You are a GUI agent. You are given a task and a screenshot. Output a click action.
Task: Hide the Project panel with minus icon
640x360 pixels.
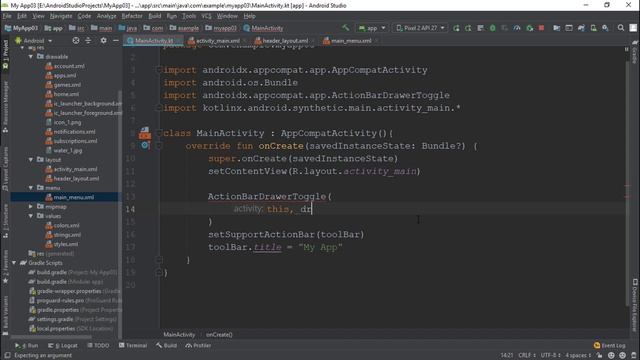[x=116, y=40]
